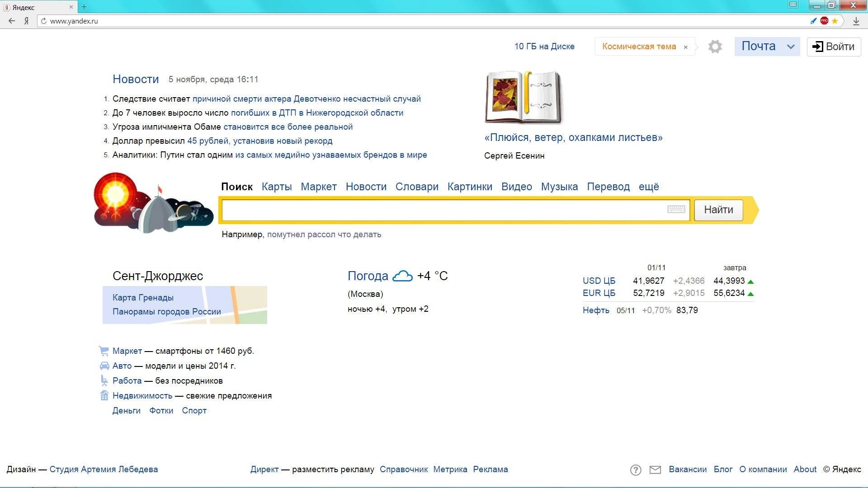This screenshot has height=488, width=868.
Task: Open the Карта Гренады link
Action: 143,298
